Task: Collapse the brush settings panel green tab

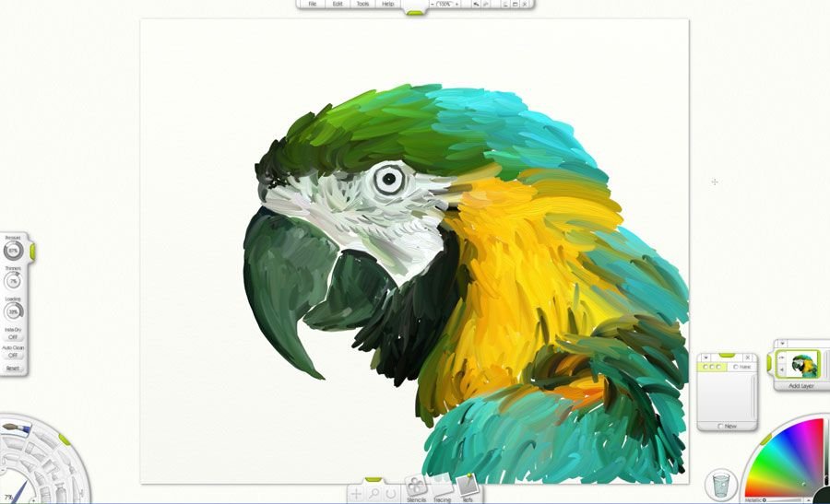Action: click(x=32, y=252)
